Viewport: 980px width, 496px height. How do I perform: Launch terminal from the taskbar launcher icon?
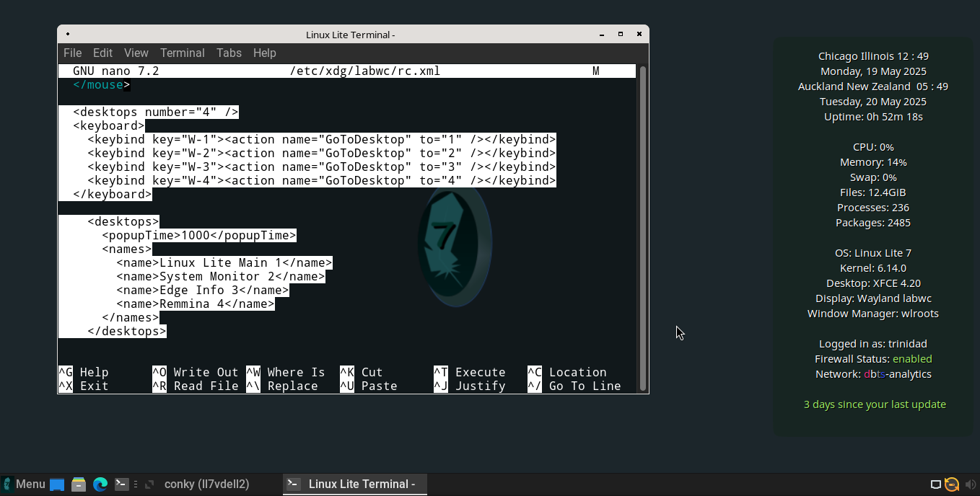click(122, 484)
